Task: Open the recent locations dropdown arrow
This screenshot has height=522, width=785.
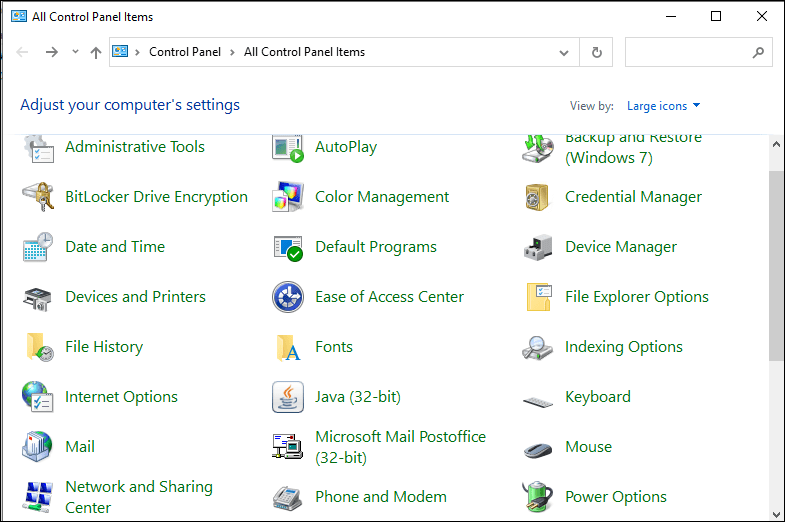Action: pos(75,52)
